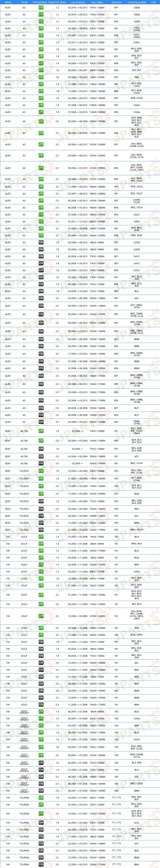Image resolution: width=160 pixels, height=868 pixels.
Task: Click diesel icon in VW Golf BDK row
Action: click(x=41, y=677)
